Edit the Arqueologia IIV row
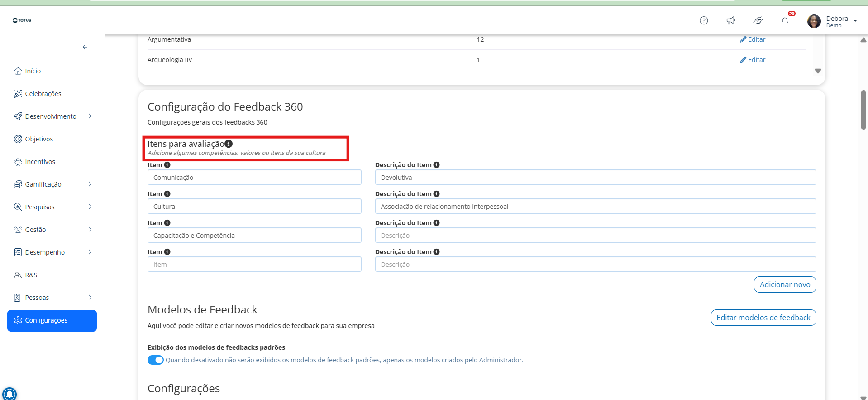 [x=753, y=60]
